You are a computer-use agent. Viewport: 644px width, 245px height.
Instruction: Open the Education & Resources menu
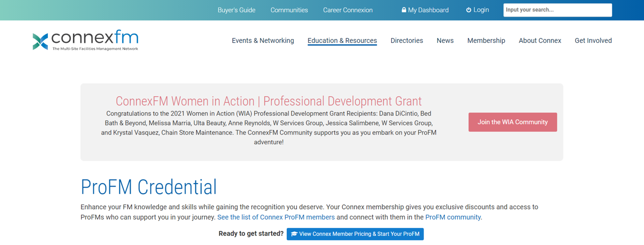[342, 41]
